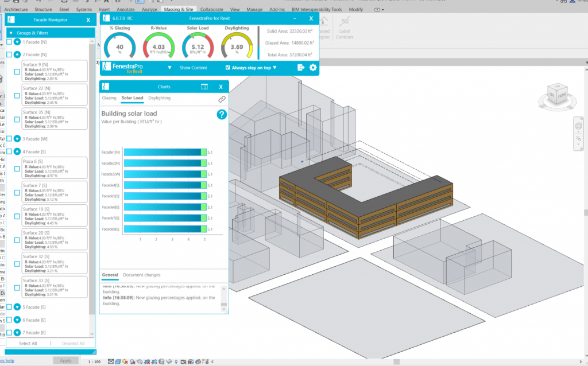The height and width of the screenshot is (366, 588).
Task: Collapse the Groups & Filters section
Action: (11, 33)
